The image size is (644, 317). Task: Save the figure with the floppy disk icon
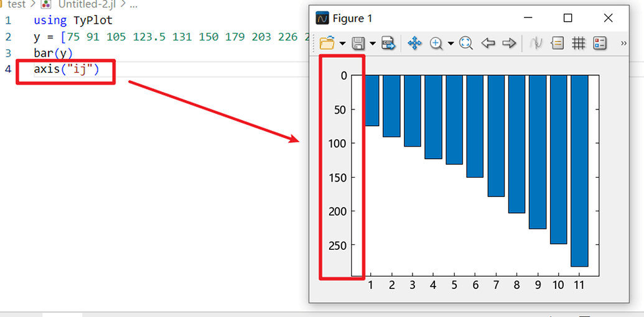[358, 43]
